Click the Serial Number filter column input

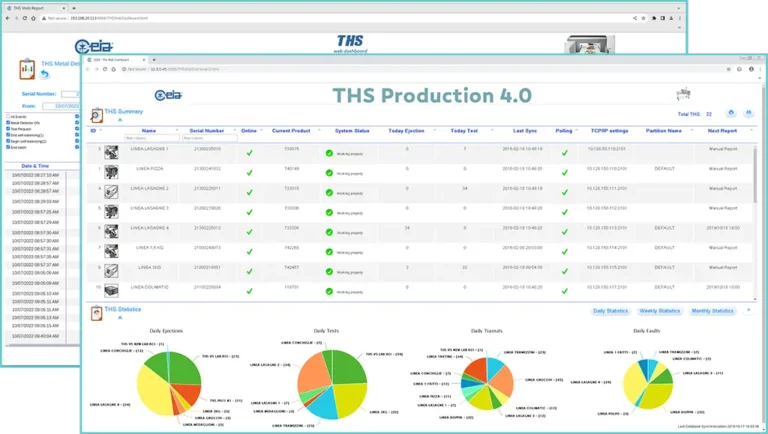[x=210, y=138]
